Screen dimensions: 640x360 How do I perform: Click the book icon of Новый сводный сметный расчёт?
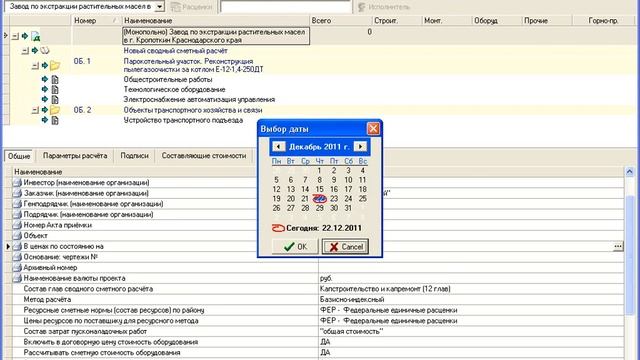point(44,51)
